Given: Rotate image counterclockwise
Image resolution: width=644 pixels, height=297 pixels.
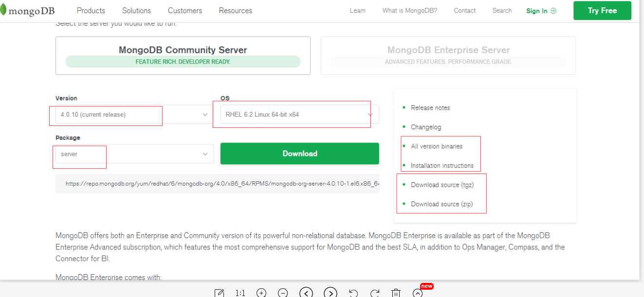Looking at the screenshot, I should 354,293.
